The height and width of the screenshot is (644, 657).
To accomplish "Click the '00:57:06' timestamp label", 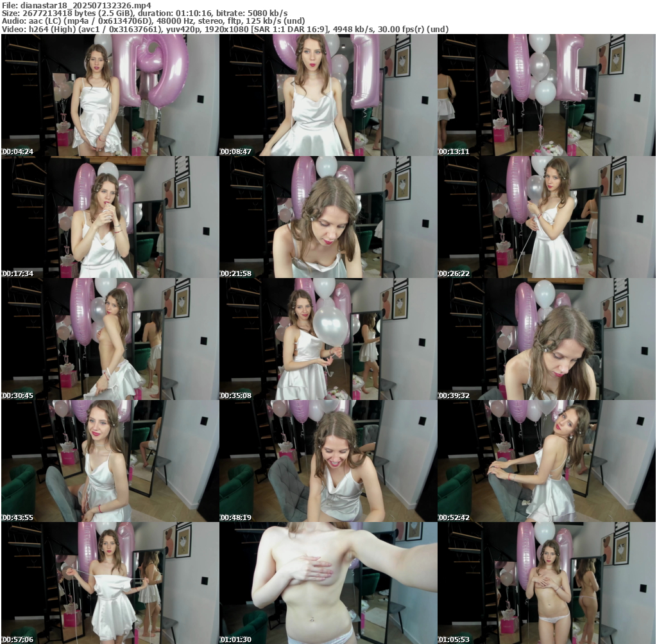I will (x=17, y=640).
